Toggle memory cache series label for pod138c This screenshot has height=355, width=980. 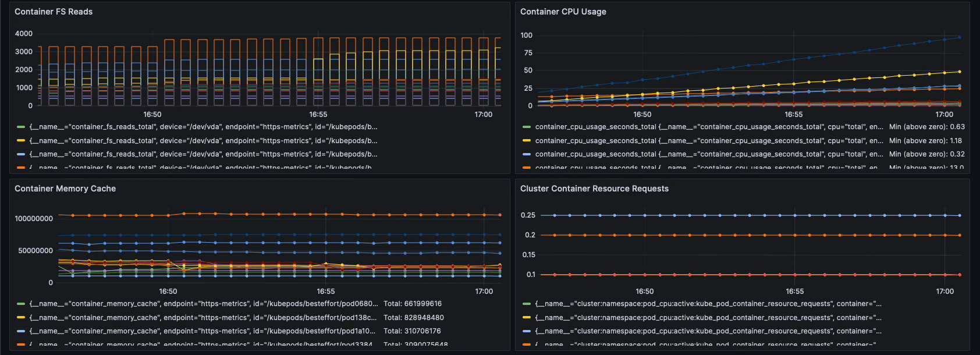pyautogui.click(x=203, y=318)
